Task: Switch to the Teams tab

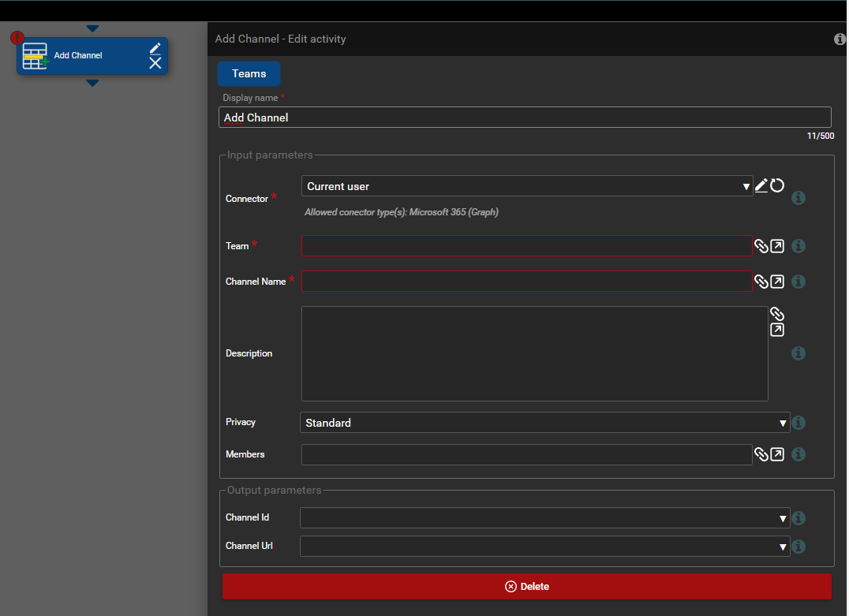Action: tap(249, 73)
